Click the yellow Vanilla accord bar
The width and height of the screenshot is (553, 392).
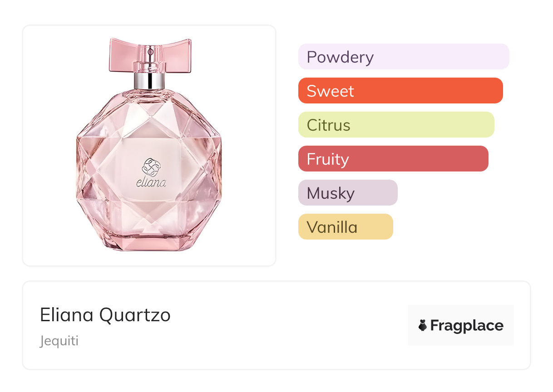click(x=345, y=227)
